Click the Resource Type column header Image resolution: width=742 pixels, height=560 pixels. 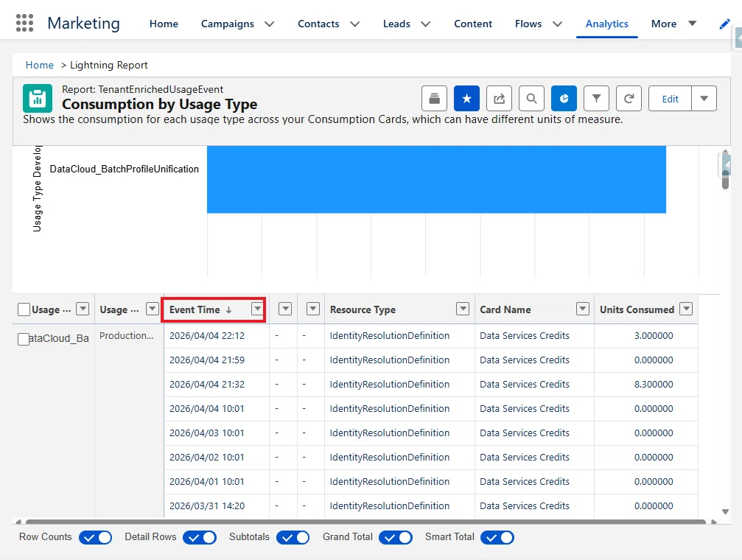point(363,309)
